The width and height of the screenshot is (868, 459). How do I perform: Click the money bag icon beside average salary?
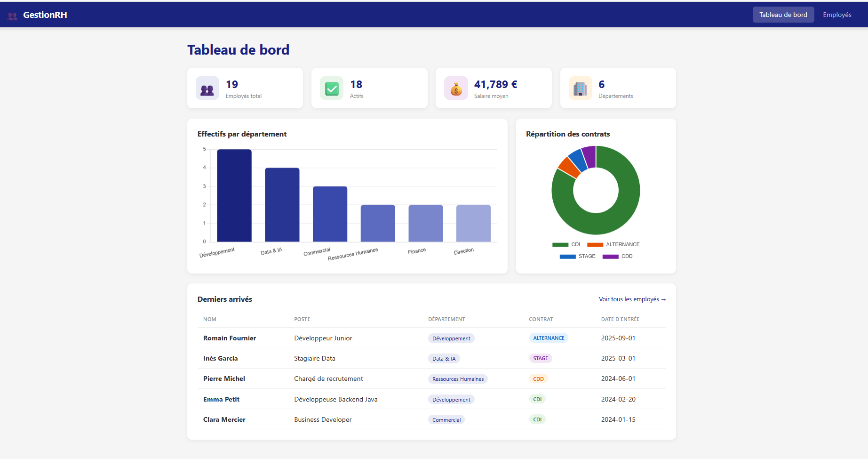pyautogui.click(x=455, y=88)
